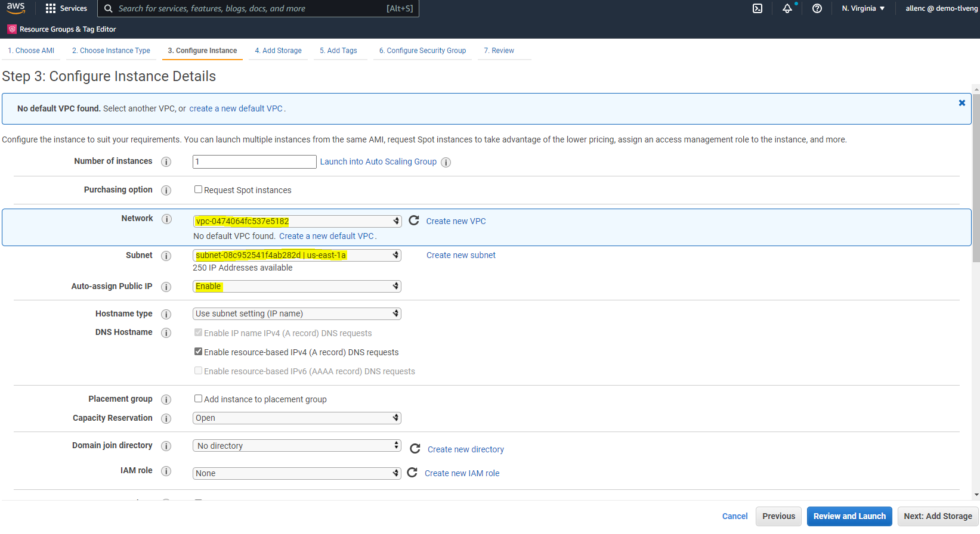The image size is (980, 534).
Task: Follow the Create new subnet link
Action: pyautogui.click(x=460, y=255)
